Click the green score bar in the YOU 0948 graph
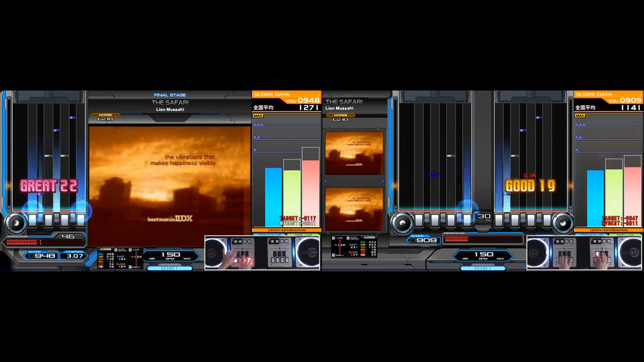The height and width of the screenshot is (362, 644). click(292, 198)
